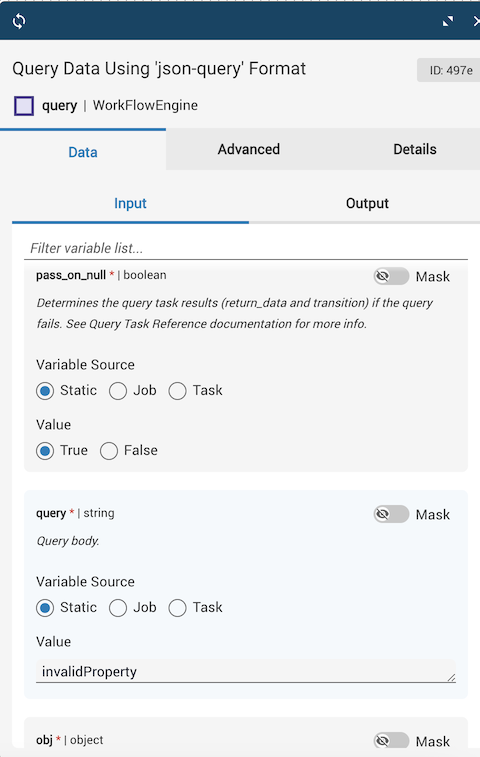Expand panel using the fullscreen arrows icon
The height and width of the screenshot is (757, 480).
click(x=448, y=21)
